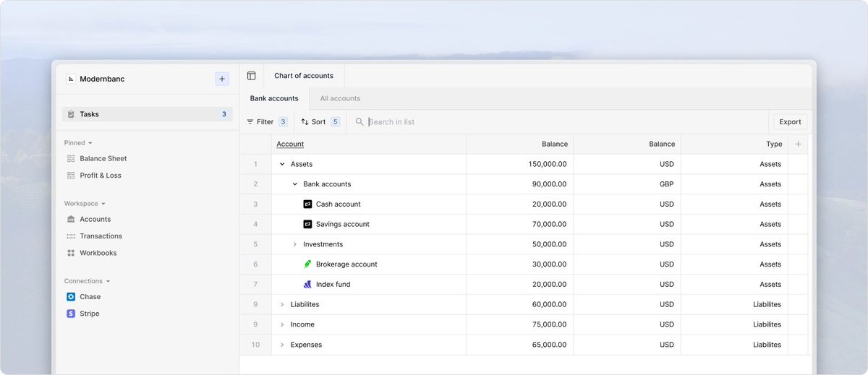Click the Chase connection icon
The width and height of the screenshot is (868, 375).
point(71,297)
